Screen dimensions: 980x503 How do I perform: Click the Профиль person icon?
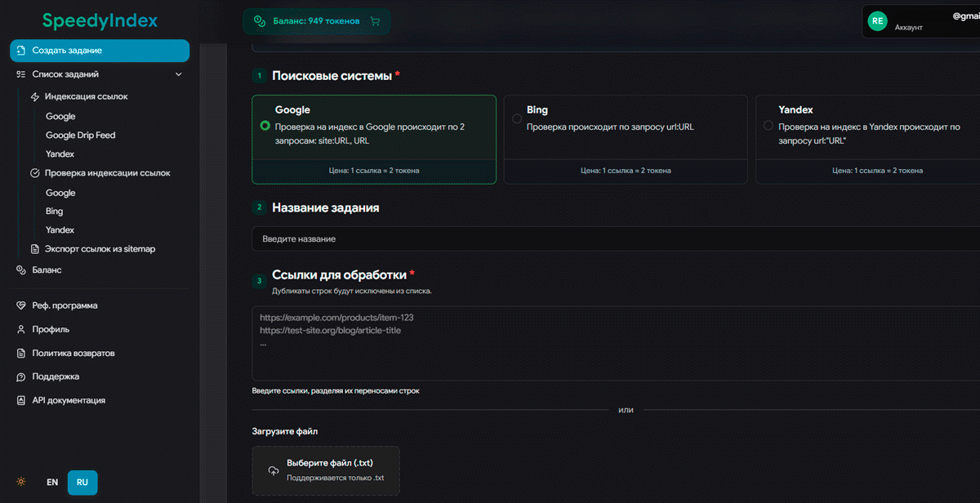21,330
